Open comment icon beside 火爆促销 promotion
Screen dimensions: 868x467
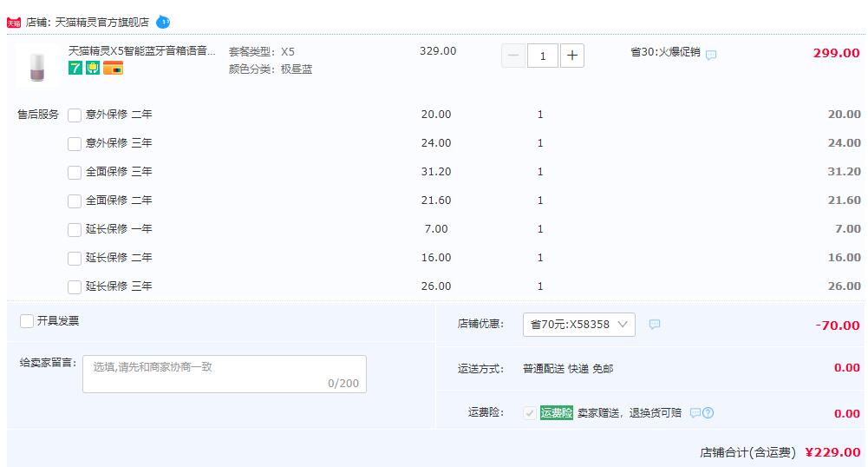pyautogui.click(x=711, y=55)
